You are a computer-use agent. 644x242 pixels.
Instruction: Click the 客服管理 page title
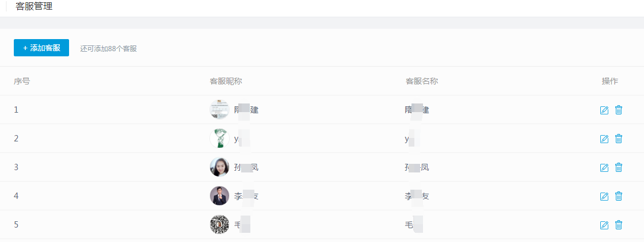pos(34,6)
